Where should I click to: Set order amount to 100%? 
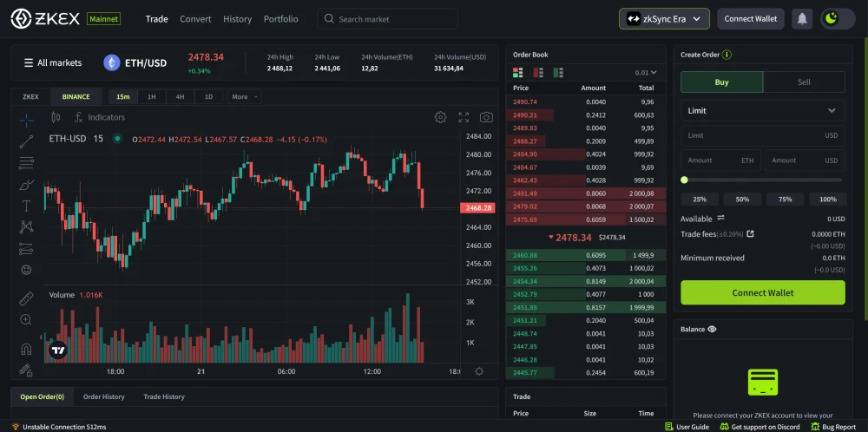pyautogui.click(x=827, y=200)
